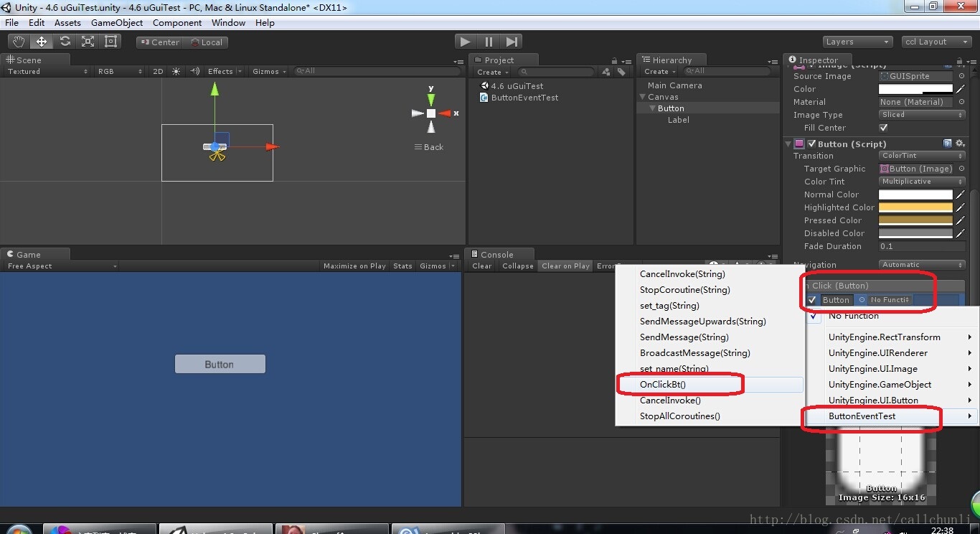
Task: Open the Transition ColorTint dropdown
Action: click(x=922, y=156)
